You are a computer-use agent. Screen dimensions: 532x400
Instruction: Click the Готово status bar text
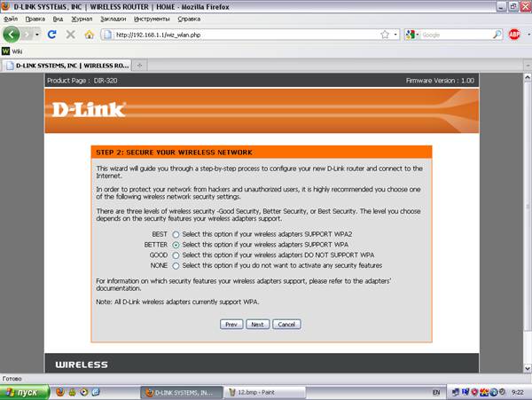pos(12,379)
